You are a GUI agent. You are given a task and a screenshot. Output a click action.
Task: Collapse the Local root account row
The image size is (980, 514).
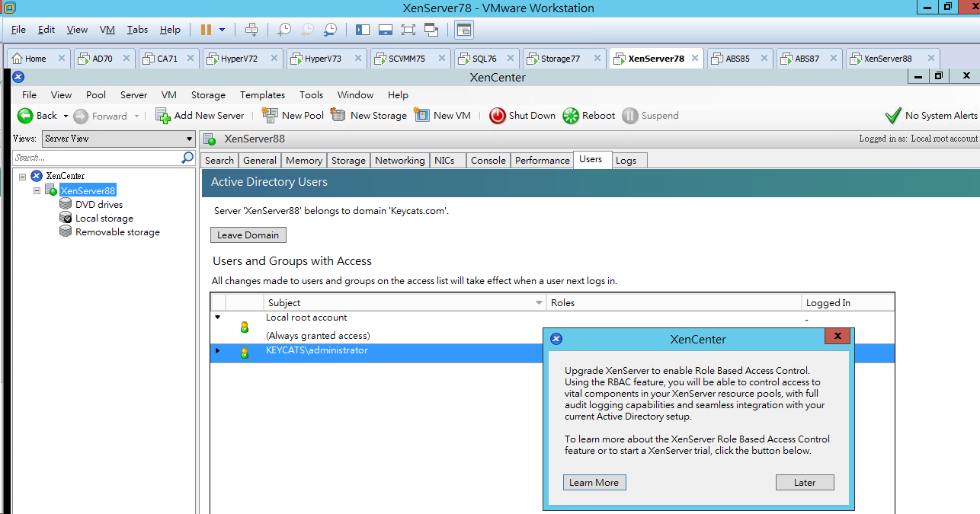pos(217,318)
